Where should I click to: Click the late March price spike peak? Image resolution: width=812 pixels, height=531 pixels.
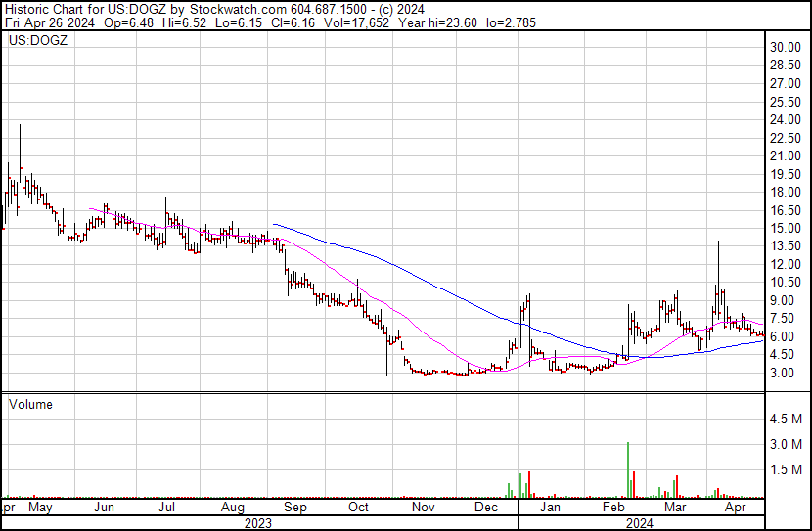pos(718,243)
